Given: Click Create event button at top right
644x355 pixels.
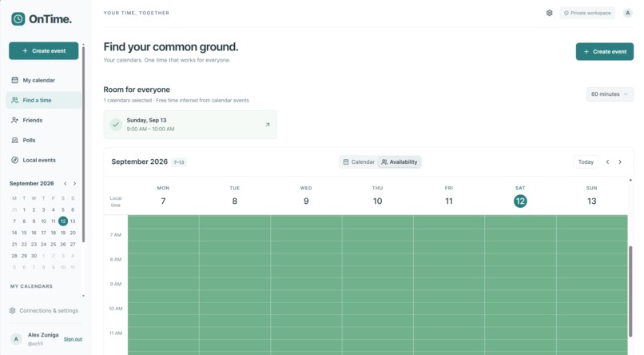Looking at the screenshot, I should pos(605,52).
